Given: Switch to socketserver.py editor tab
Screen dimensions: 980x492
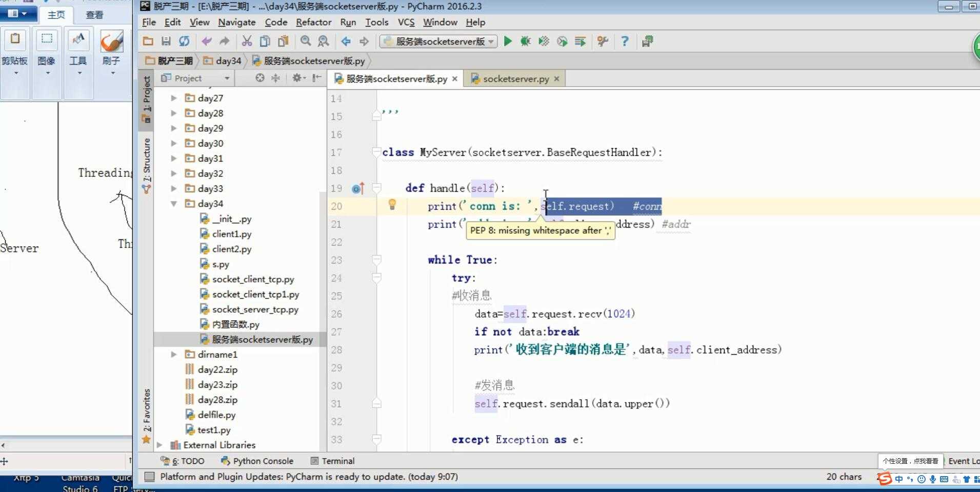Looking at the screenshot, I should (x=515, y=79).
